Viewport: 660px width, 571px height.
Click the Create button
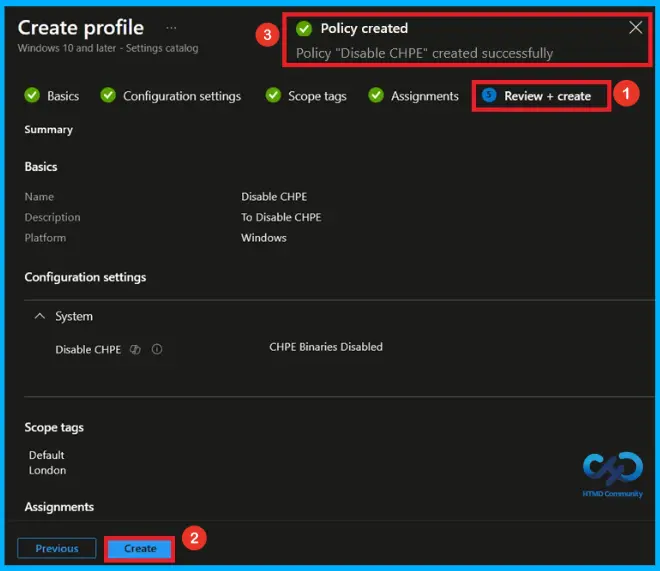(x=140, y=548)
